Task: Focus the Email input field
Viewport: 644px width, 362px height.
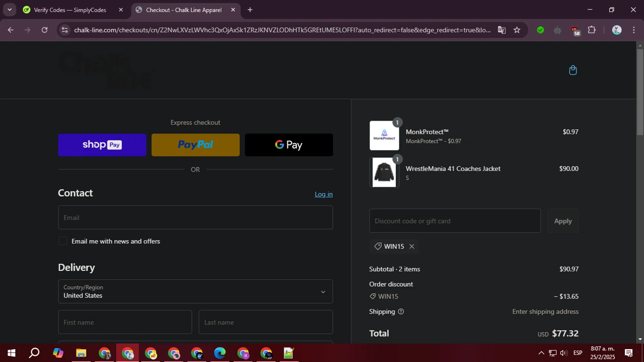Action: pyautogui.click(x=195, y=217)
